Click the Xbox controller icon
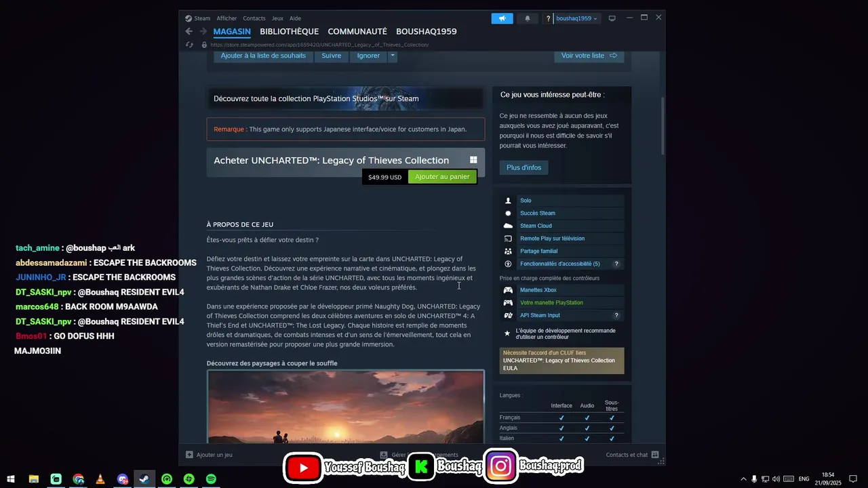This screenshot has height=488, width=868. (x=508, y=290)
